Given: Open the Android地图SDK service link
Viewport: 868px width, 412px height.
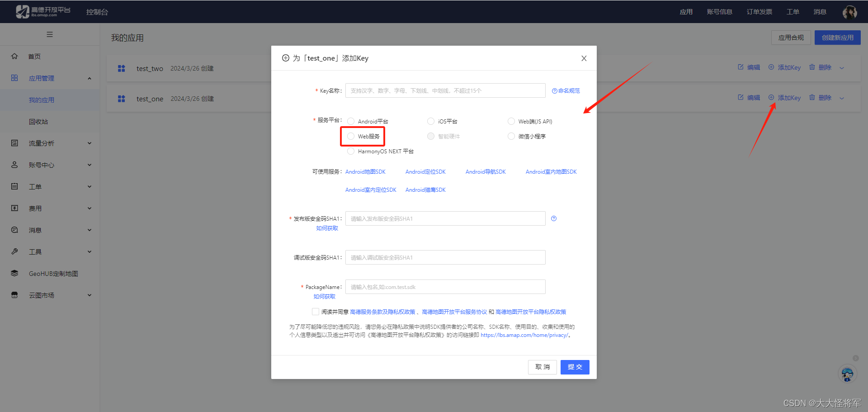Looking at the screenshot, I should coord(365,172).
